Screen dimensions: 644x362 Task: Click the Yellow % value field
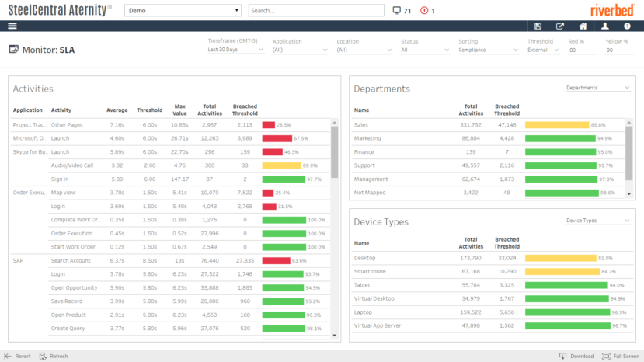pyautogui.click(x=619, y=50)
